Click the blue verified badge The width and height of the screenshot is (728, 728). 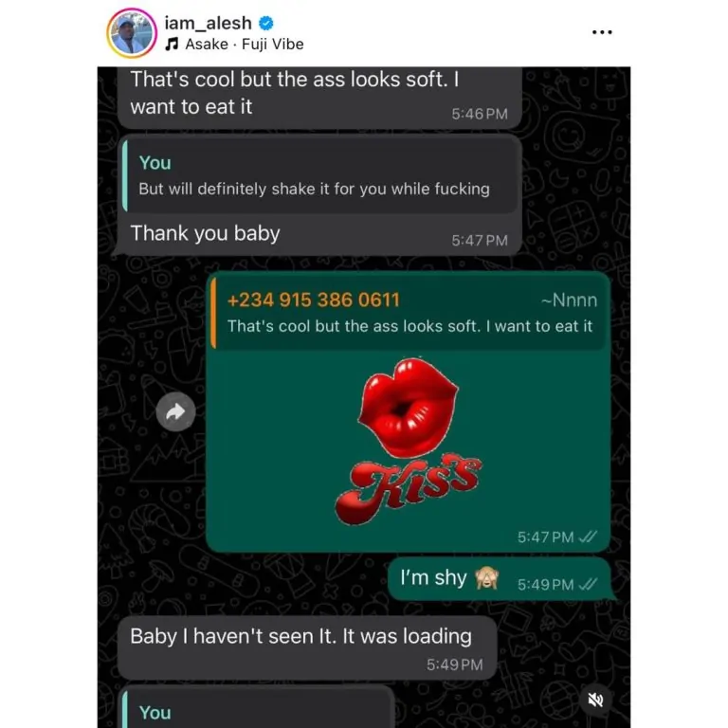point(266,23)
